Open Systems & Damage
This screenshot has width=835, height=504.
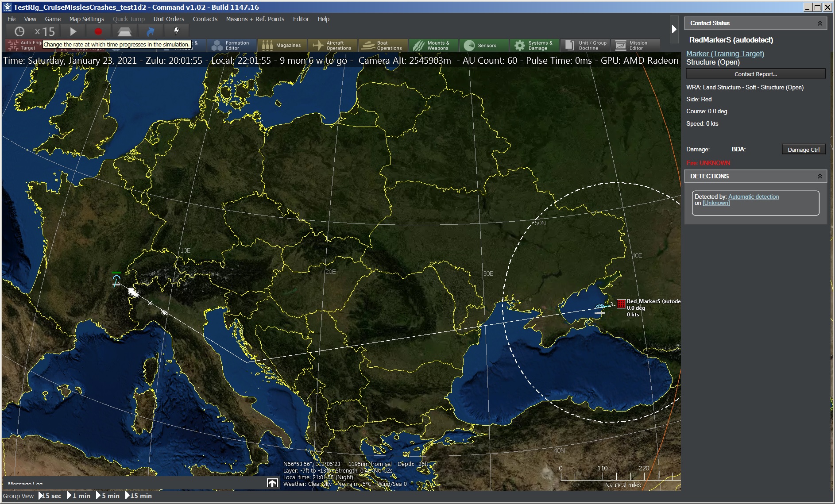(x=534, y=45)
